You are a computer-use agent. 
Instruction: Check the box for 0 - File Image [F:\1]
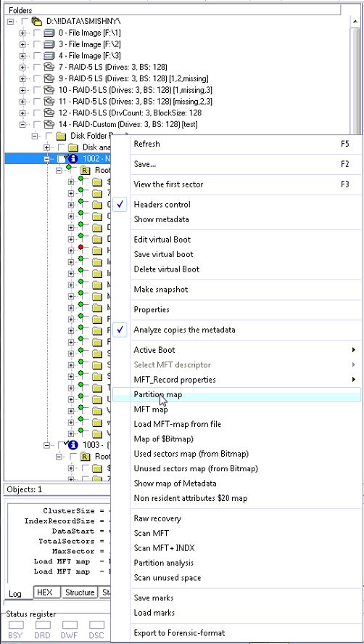[37, 33]
